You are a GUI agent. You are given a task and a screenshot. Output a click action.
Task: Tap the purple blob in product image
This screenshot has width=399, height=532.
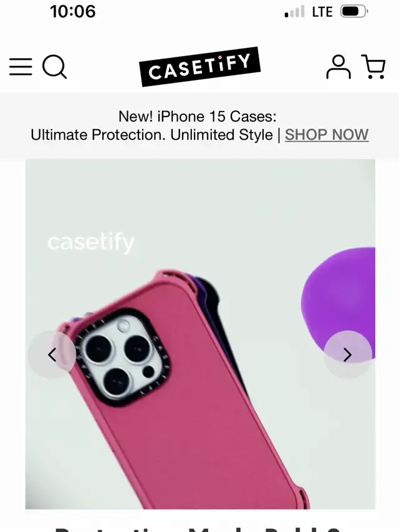pyautogui.click(x=338, y=302)
